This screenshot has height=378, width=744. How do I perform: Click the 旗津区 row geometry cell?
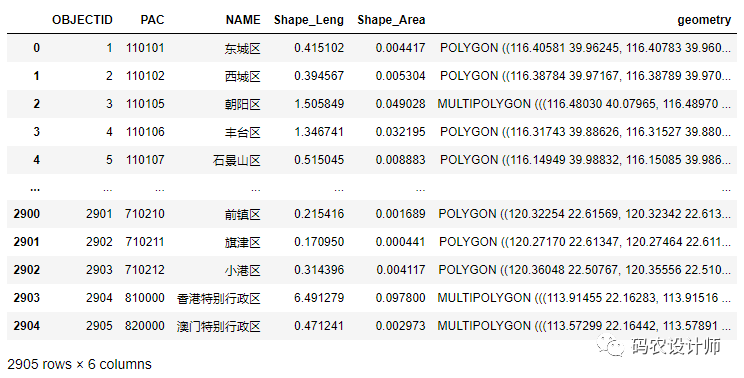click(x=585, y=242)
